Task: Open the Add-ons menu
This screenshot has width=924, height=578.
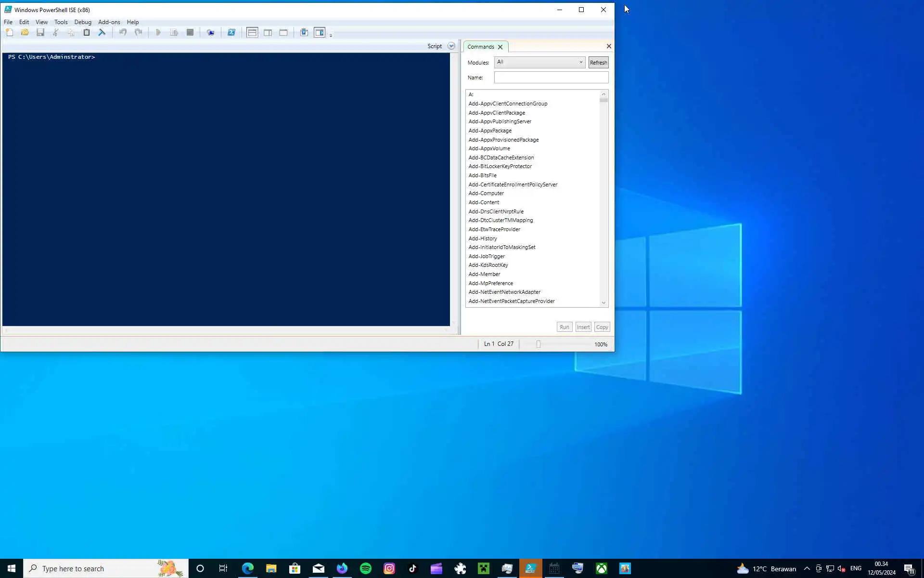Action: click(x=109, y=22)
